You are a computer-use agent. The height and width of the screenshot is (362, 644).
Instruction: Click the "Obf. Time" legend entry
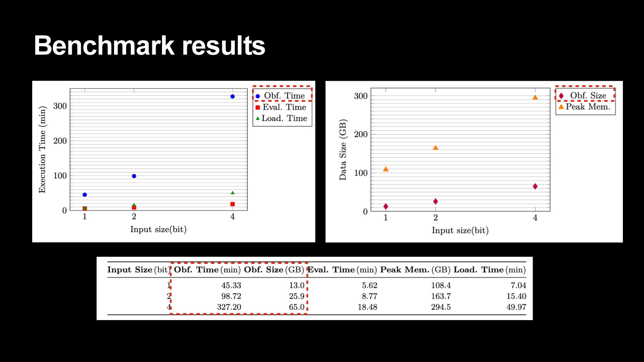[280, 96]
